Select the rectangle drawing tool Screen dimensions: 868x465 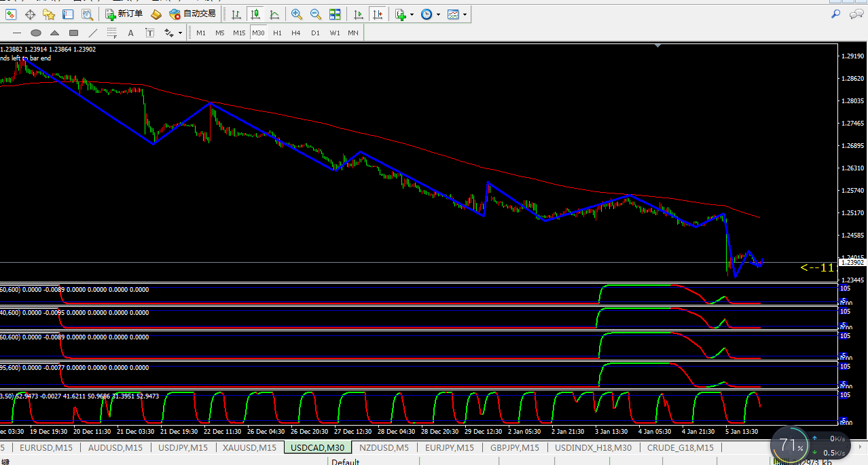(74, 33)
